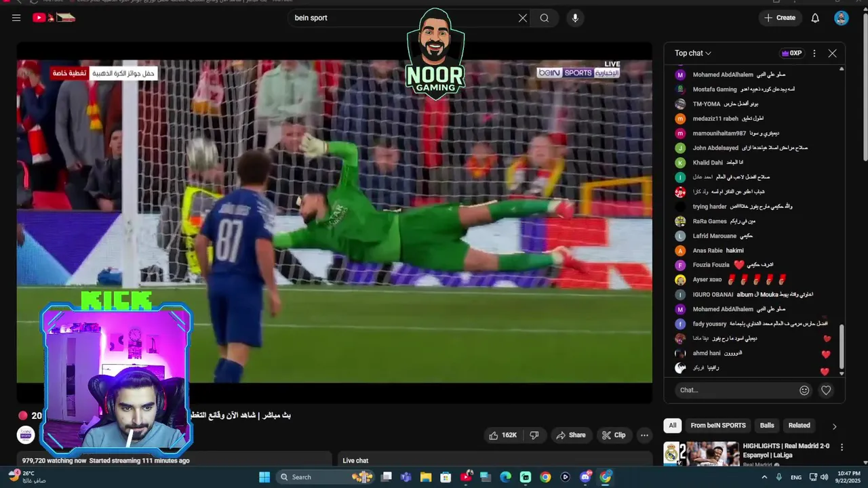Open the tray microphone indicator
The width and height of the screenshot is (868, 488).
pyautogui.click(x=778, y=477)
